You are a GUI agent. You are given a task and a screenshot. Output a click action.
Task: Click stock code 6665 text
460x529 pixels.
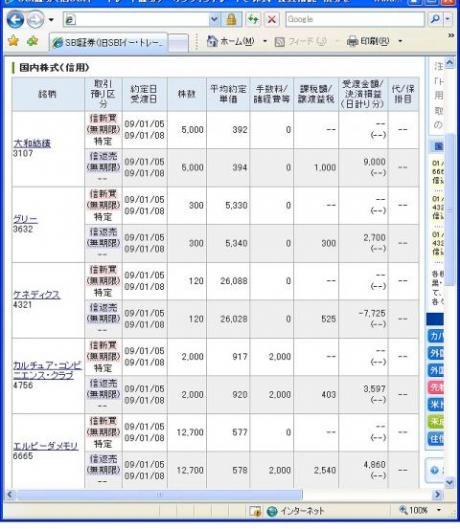tap(23, 456)
